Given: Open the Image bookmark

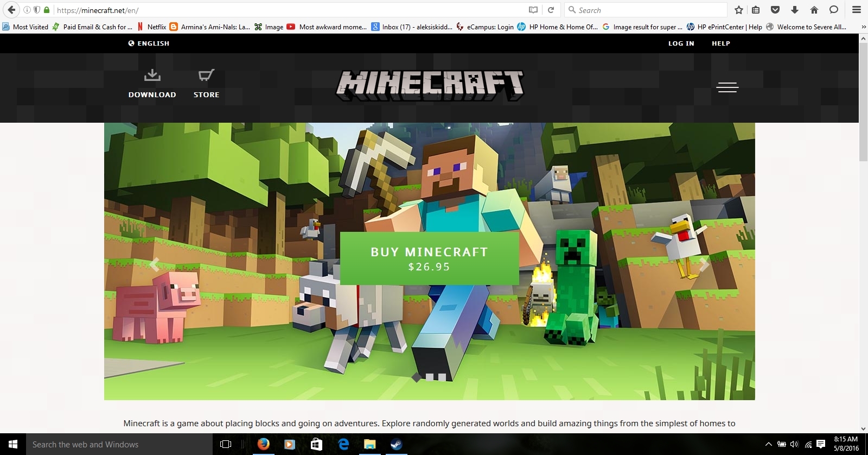Looking at the screenshot, I should (x=269, y=27).
